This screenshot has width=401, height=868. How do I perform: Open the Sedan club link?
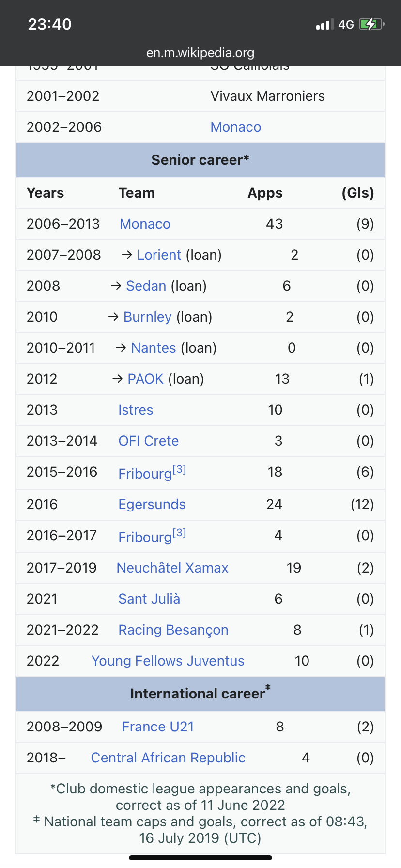(x=146, y=286)
